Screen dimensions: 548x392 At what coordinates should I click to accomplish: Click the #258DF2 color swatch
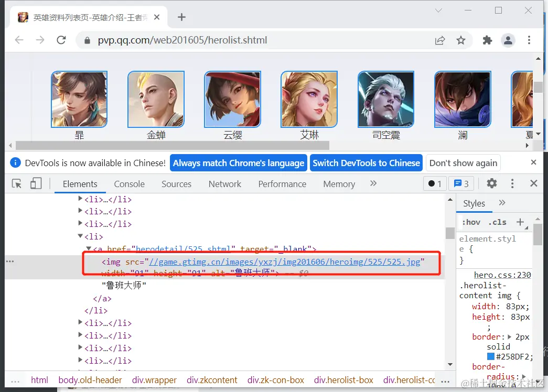(491, 356)
